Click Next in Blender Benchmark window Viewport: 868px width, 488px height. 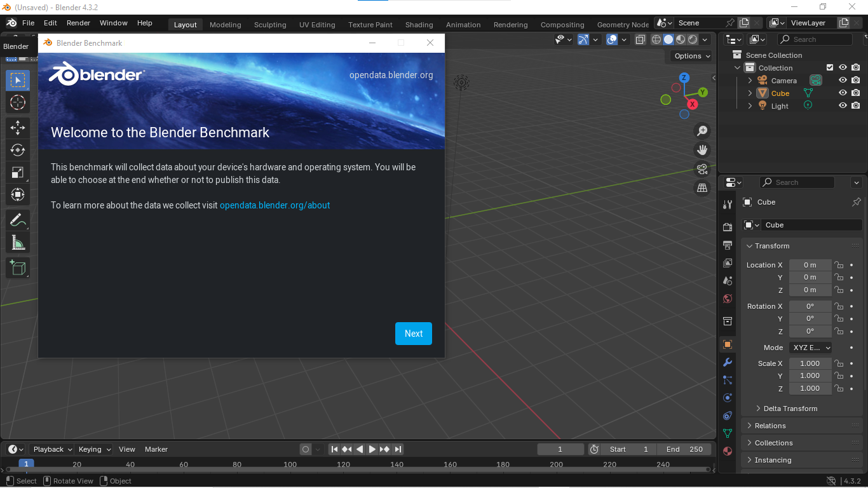point(414,334)
